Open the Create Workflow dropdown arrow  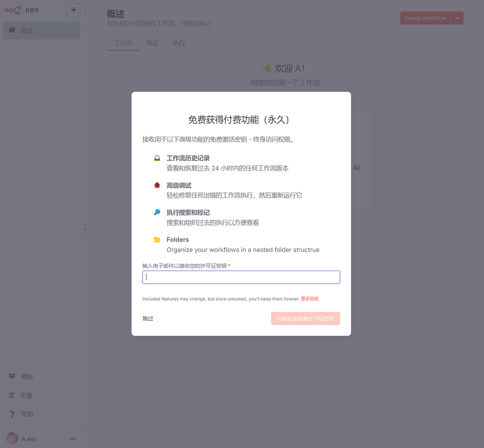click(457, 18)
